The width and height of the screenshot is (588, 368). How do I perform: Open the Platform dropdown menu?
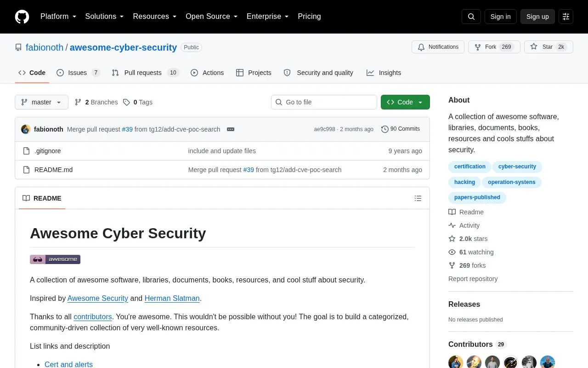[x=58, y=17]
